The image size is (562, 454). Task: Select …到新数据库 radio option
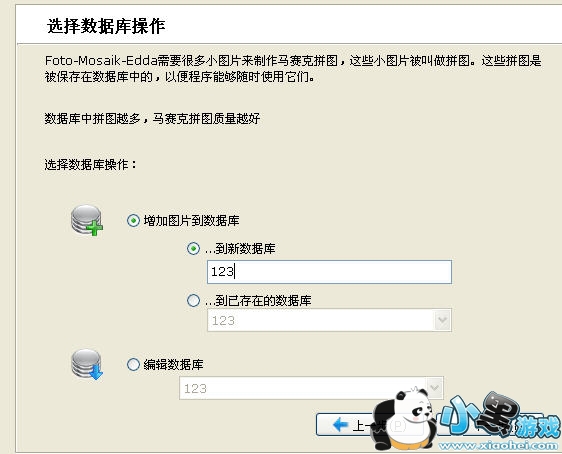[193, 248]
